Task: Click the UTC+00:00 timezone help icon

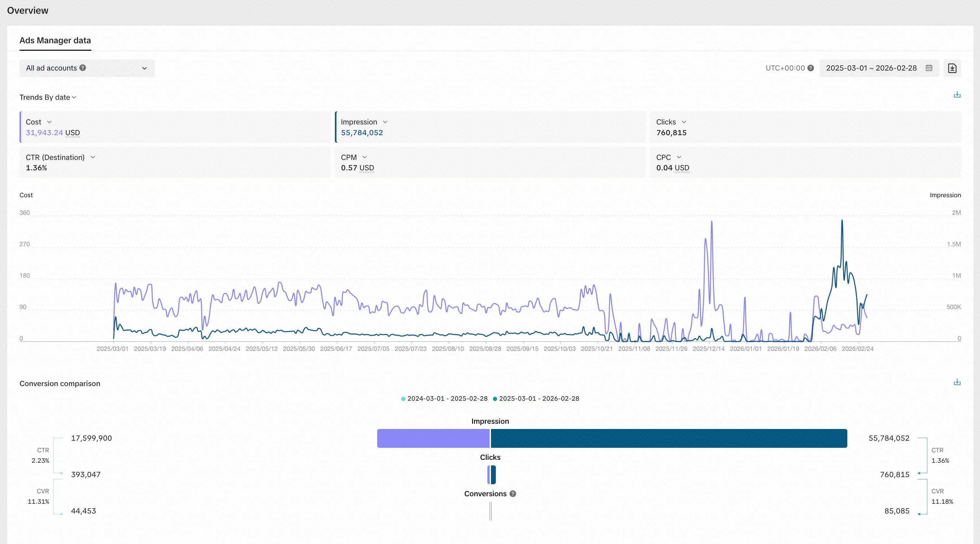Action: tap(810, 68)
